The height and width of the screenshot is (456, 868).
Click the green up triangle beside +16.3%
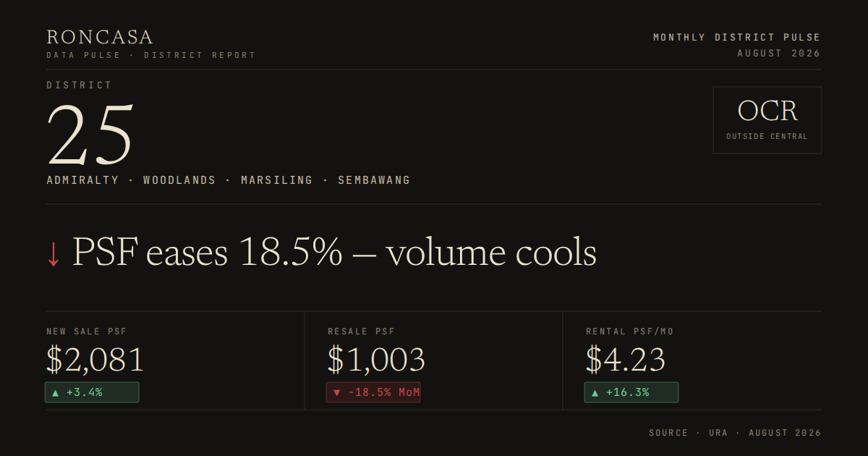tap(595, 393)
